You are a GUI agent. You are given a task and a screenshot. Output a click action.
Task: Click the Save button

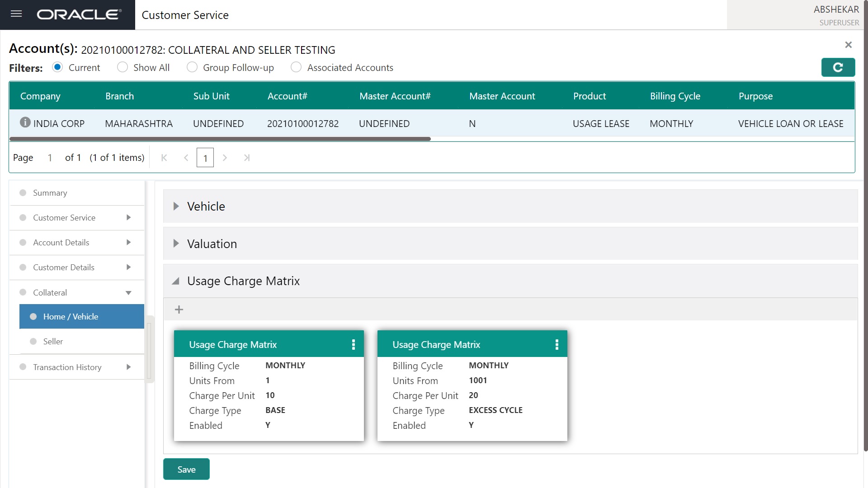tap(186, 469)
